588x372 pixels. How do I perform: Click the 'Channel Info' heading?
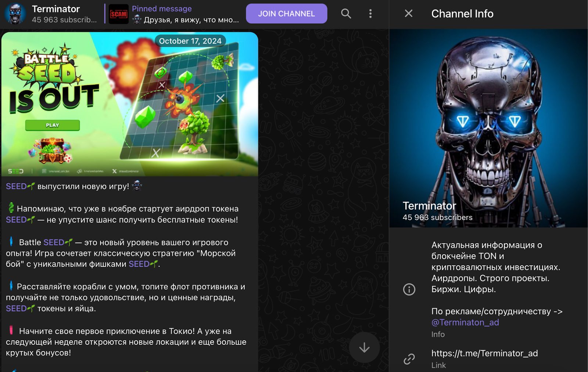[462, 14]
